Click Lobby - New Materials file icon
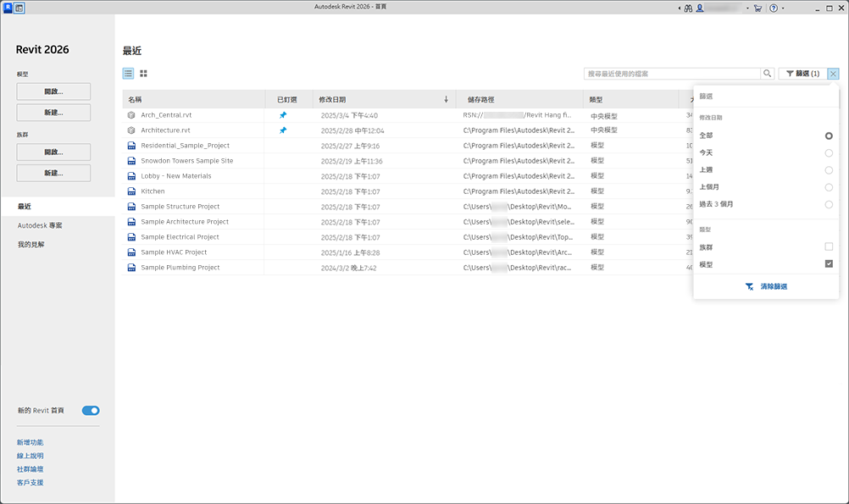Image resolution: width=849 pixels, height=504 pixels. [131, 176]
